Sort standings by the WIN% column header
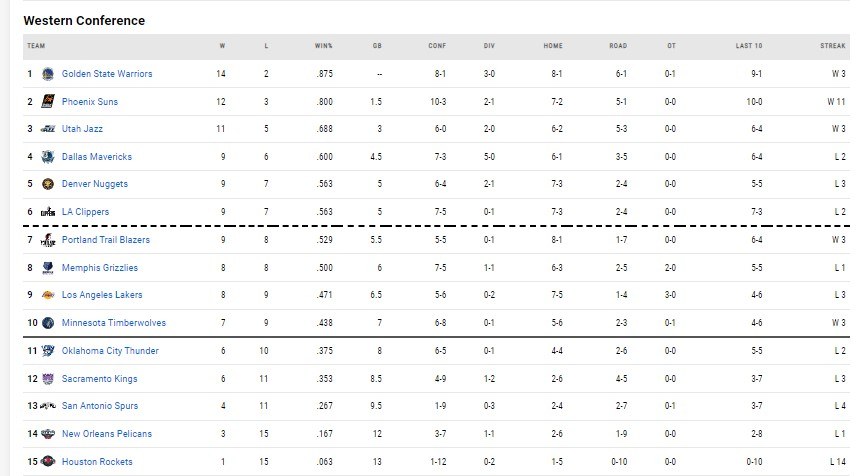This screenshot has height=476, width=857. [x=323, y=46]
